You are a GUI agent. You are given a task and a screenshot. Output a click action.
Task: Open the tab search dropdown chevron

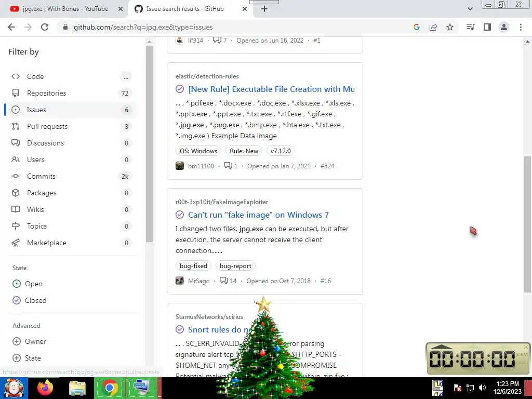[x=470, y=9]
